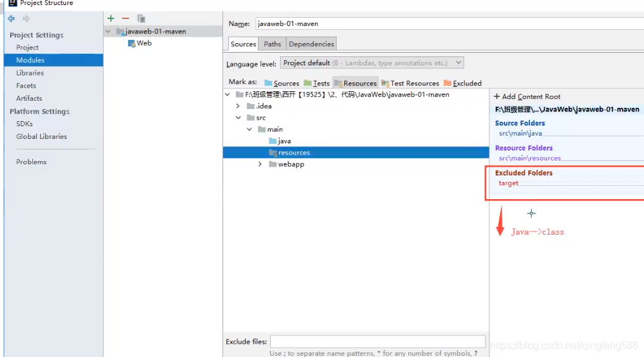Mark folder as Test Resources
Screen dimensions: 644x357
[410, 83]
